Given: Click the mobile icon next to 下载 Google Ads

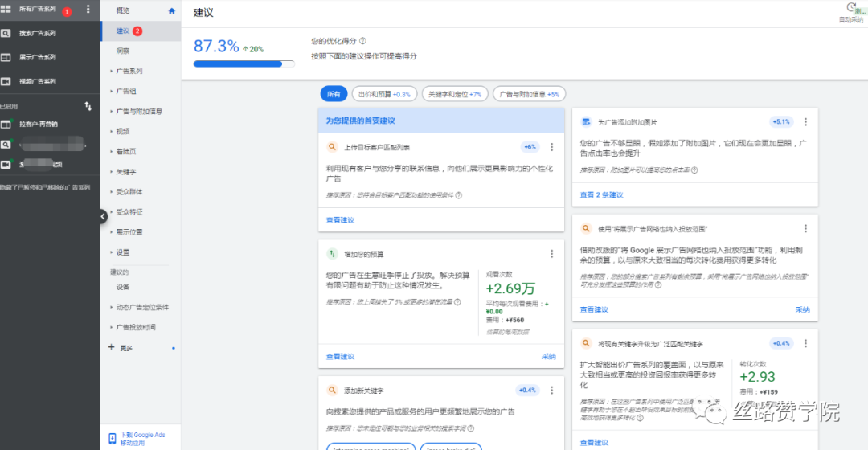Looking at the screenshot, I should point(112,439).
